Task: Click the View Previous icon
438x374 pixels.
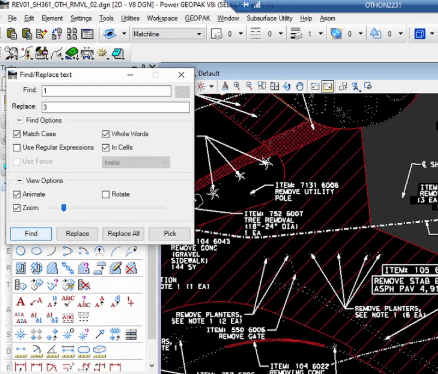Action: [315, 86]
